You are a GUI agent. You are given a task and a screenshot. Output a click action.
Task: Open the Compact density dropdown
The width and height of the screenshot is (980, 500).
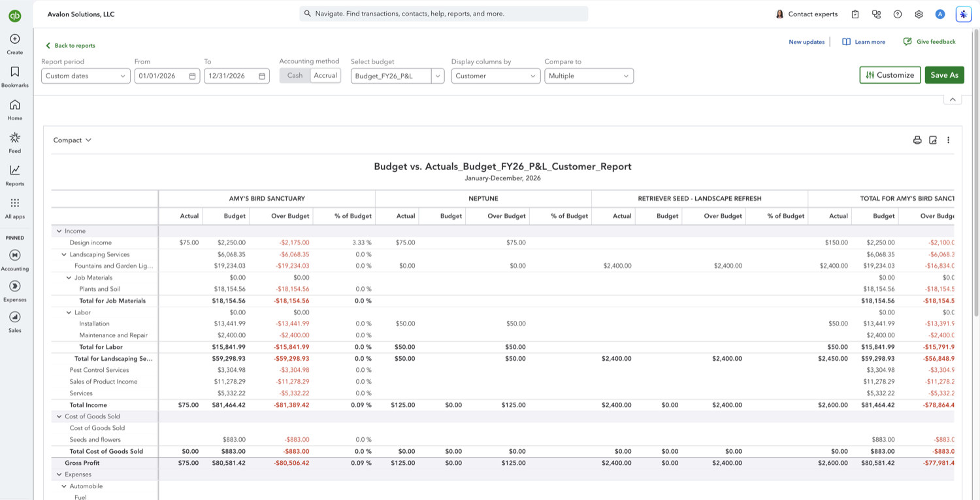coord(73,140)
